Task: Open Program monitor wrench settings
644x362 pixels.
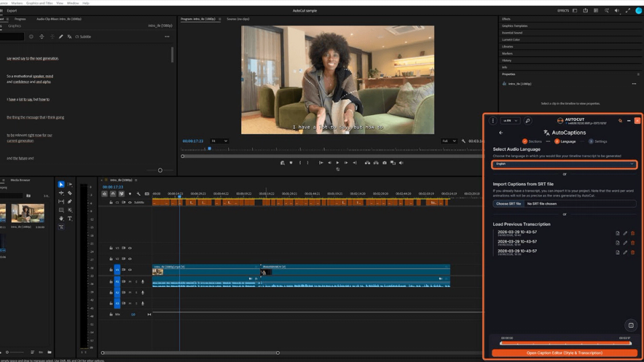Action: 464,141
